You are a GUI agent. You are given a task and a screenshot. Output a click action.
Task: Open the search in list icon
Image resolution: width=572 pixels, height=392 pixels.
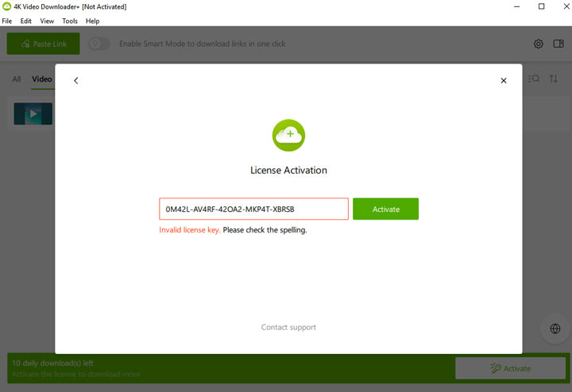click(533, 79)
